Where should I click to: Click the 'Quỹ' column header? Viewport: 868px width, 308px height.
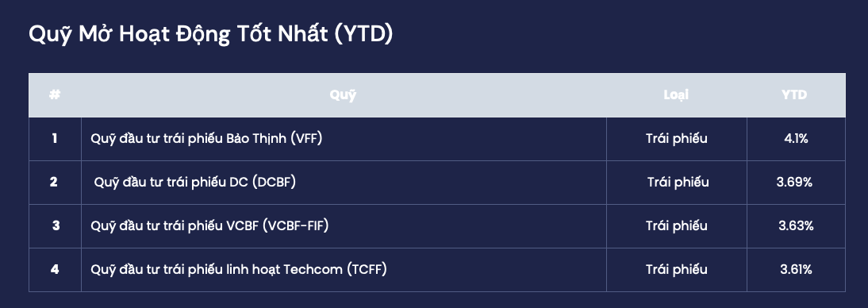344,95
